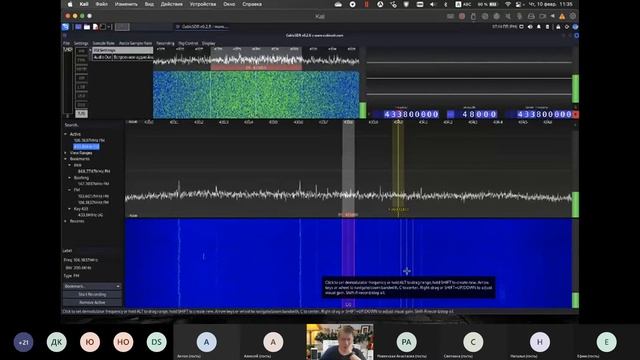Image resolution: width=640 pixels, height=360 pixels.
Task: Click the speaker's video thumbnail
Action: pyautogui.click(x=340, y=342)
